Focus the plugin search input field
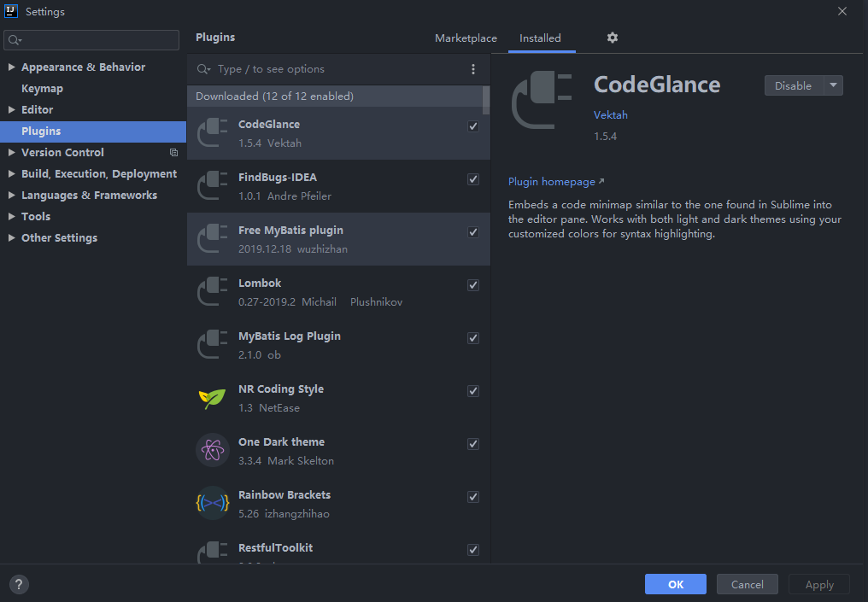 click(x=341, y=69)
